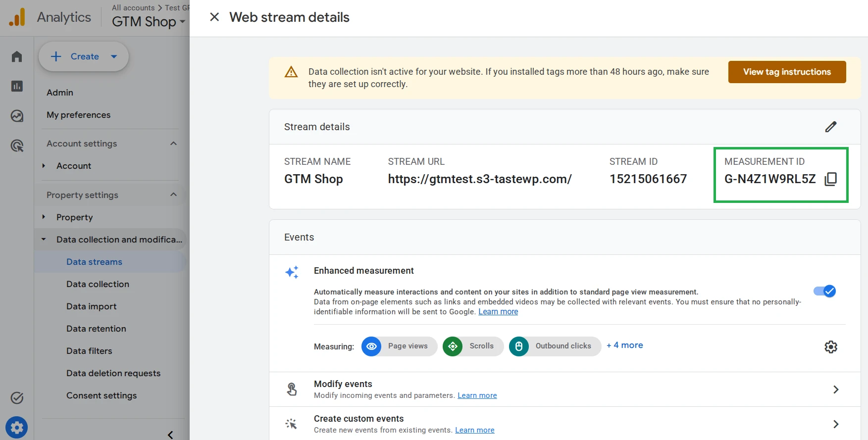
Task: Open Data filters
Action: point(89,351)
